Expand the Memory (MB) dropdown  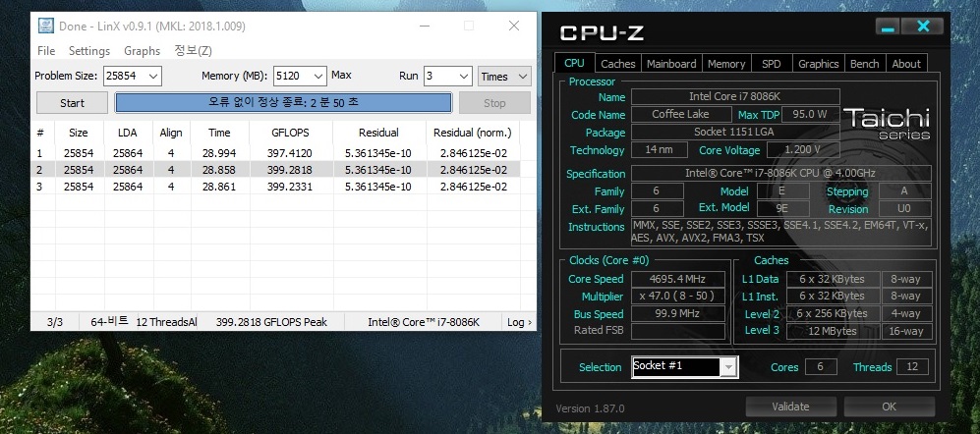tap(318, 77)
